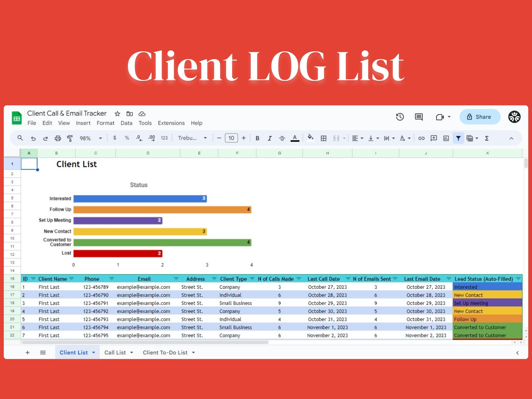Viewport: 532px width, 399px height.
Task: Click the add sheet plus button
Action: point(27,353)
